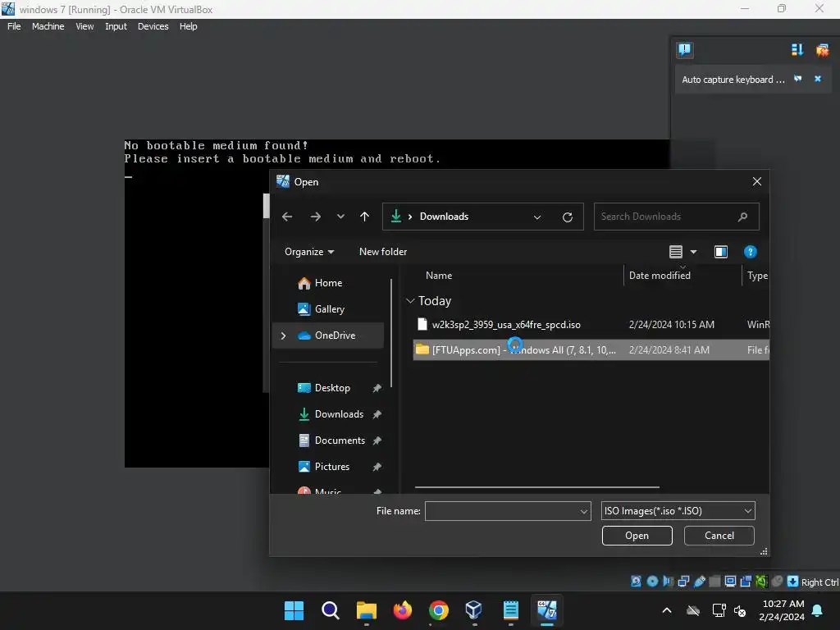Show hidden system tray icons
840x630 pixels.
pos(666,610)
